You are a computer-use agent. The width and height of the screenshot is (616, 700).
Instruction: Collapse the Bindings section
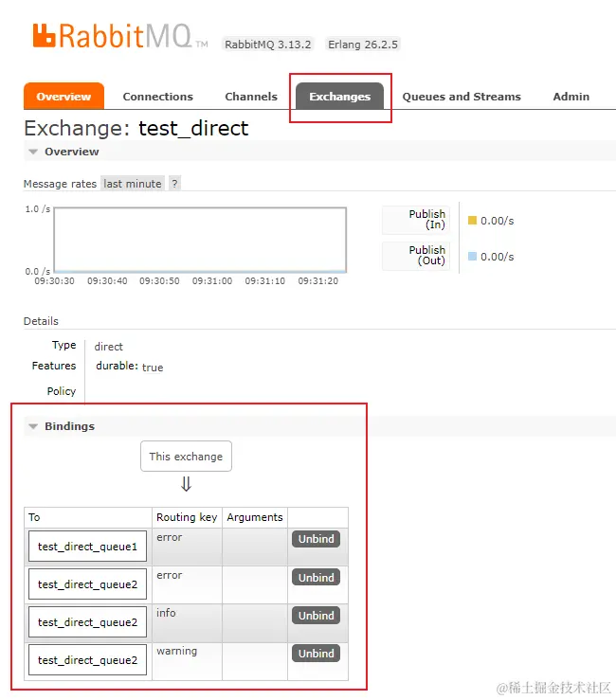(62, 426)
